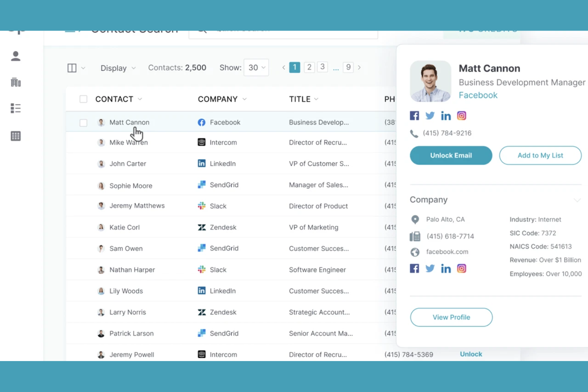Open the Facebook company link under Matt Cannon
Viewport: 588px width, 392px height.
(x=478, y=95)
